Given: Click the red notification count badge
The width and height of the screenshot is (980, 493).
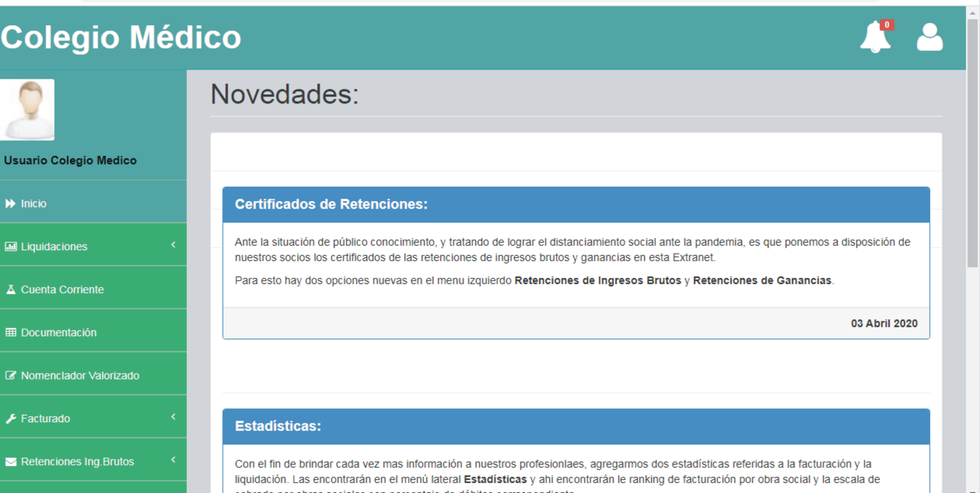Looking at the screenshot, I should tap(887, 25).
